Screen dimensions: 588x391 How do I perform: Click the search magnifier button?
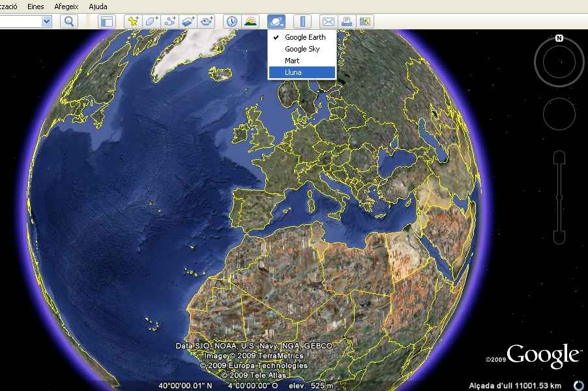tap(69, 22)
